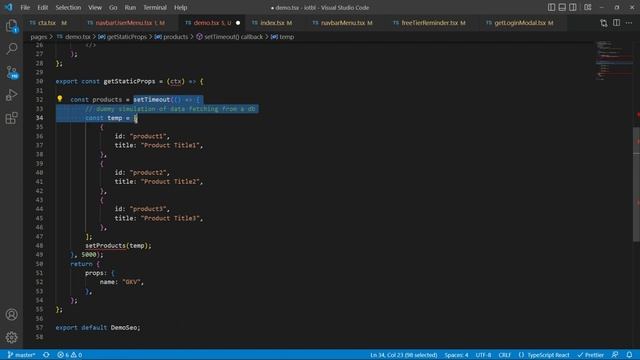Show code actions via the lightbulb
This screenshot has height=360, width=640.
click(x=60, y=99)
